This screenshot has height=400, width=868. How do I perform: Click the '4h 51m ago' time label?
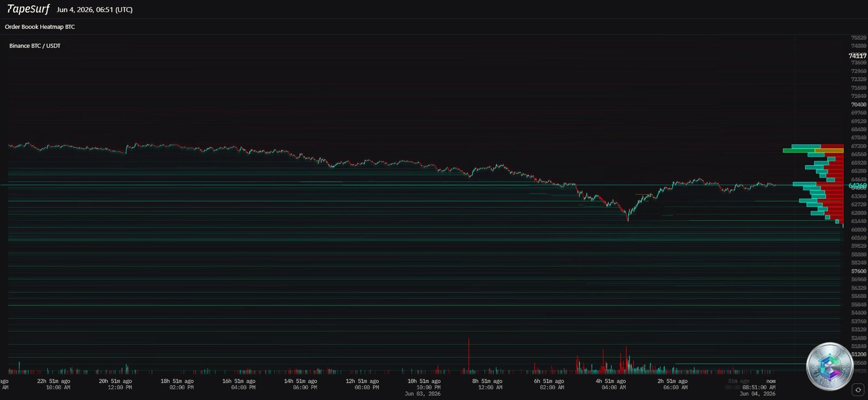611,381
